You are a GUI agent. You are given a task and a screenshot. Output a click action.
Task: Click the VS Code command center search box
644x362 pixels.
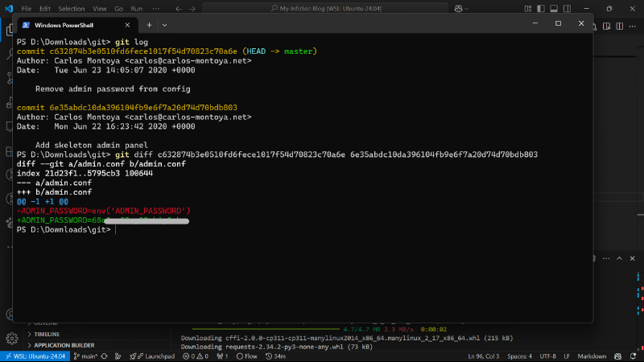(x=326, y=9)
